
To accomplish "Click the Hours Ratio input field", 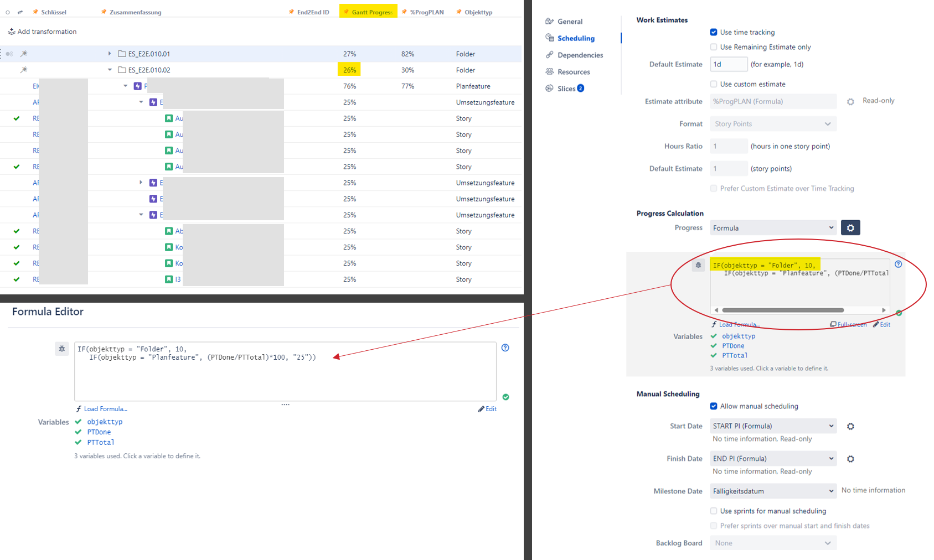I will (729, 146).
